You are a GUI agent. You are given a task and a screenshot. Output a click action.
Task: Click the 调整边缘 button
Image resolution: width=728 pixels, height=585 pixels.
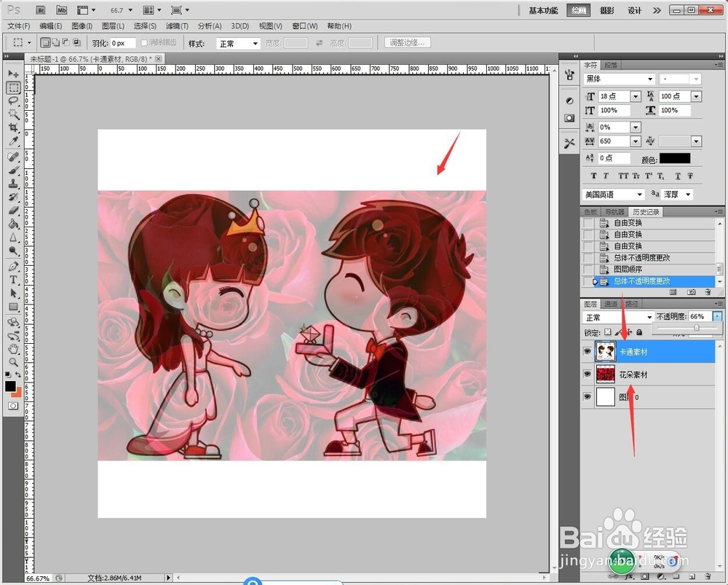pyautogui.click(x=407, y=43)
